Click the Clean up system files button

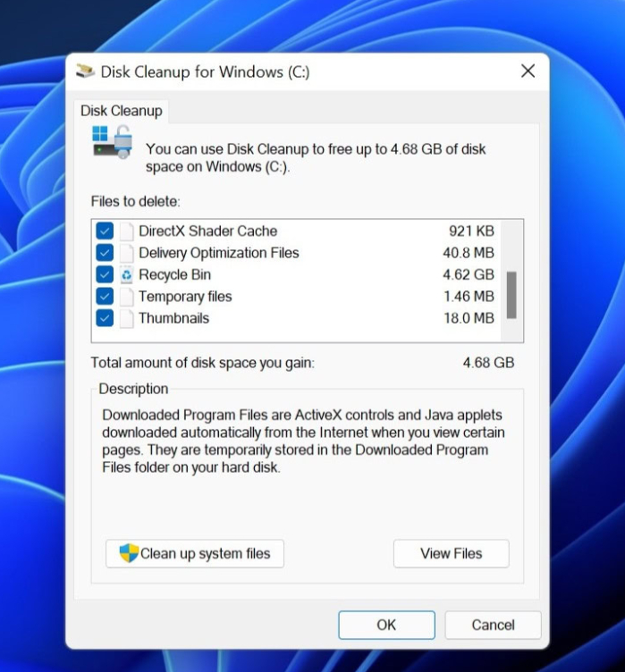pyautogui.click(x=195, y=554)
